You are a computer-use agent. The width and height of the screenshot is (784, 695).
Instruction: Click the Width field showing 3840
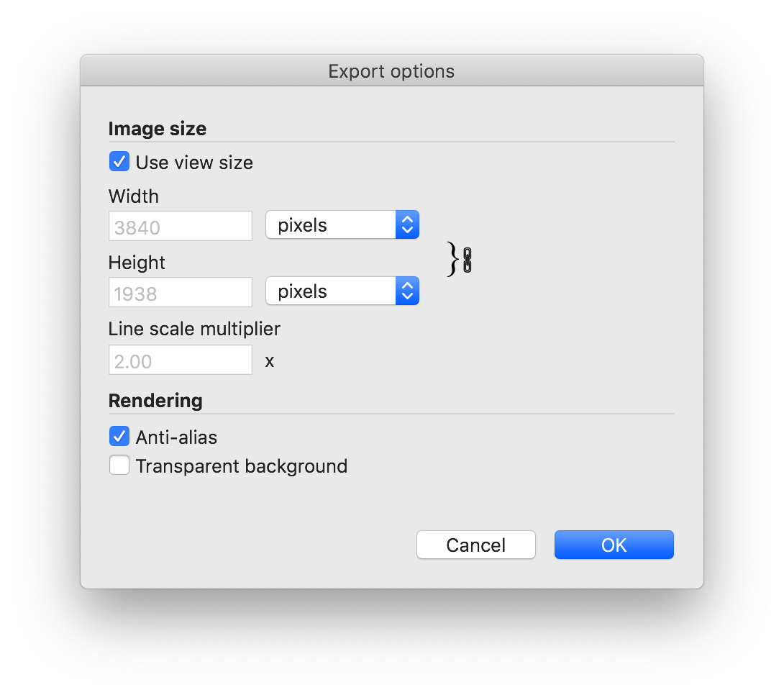(181, 226)
